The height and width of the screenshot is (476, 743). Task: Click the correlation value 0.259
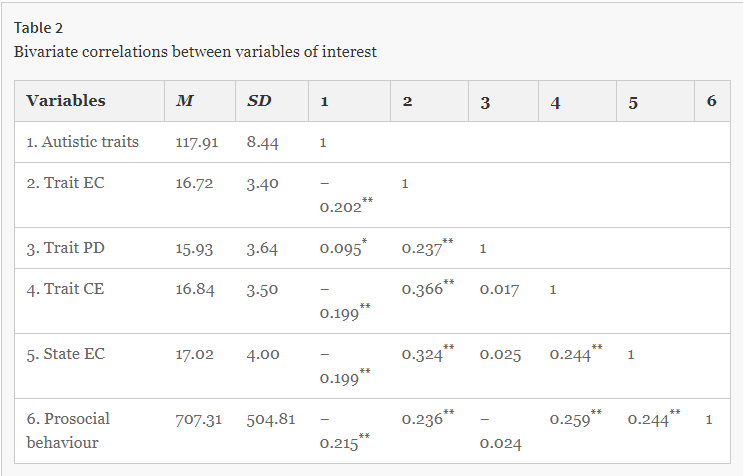[x=570, y=419]
